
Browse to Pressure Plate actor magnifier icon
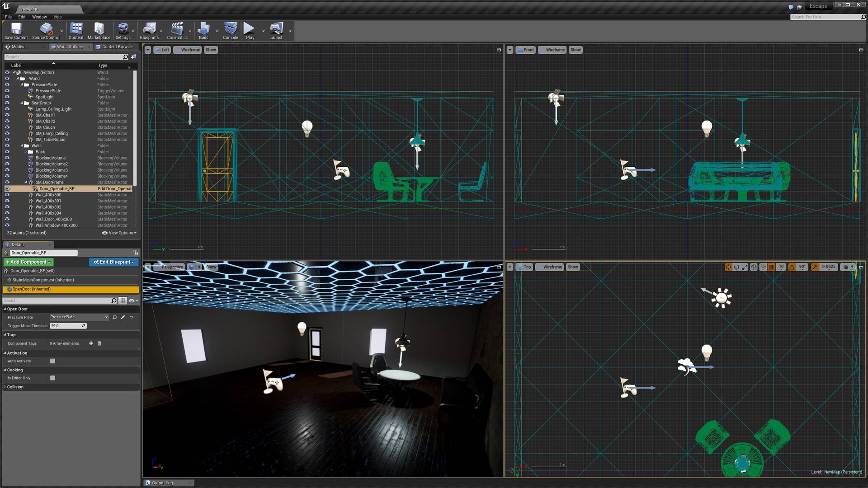coord(114,317)
